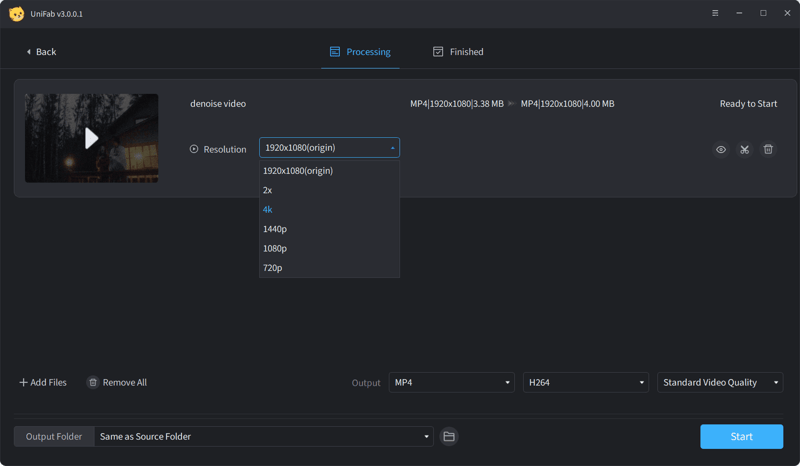Delete the denoise video task
800x466 pixels.
click(x=768, y=149)
